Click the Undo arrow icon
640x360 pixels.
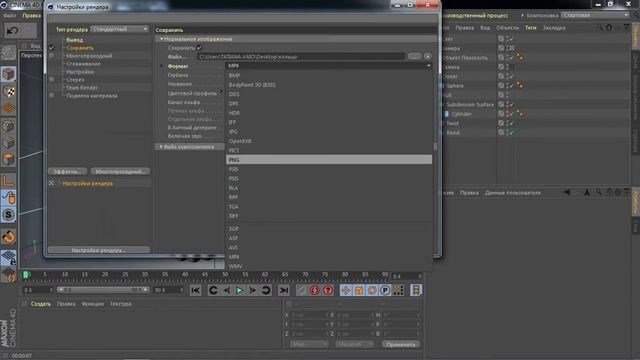(13, 31)
